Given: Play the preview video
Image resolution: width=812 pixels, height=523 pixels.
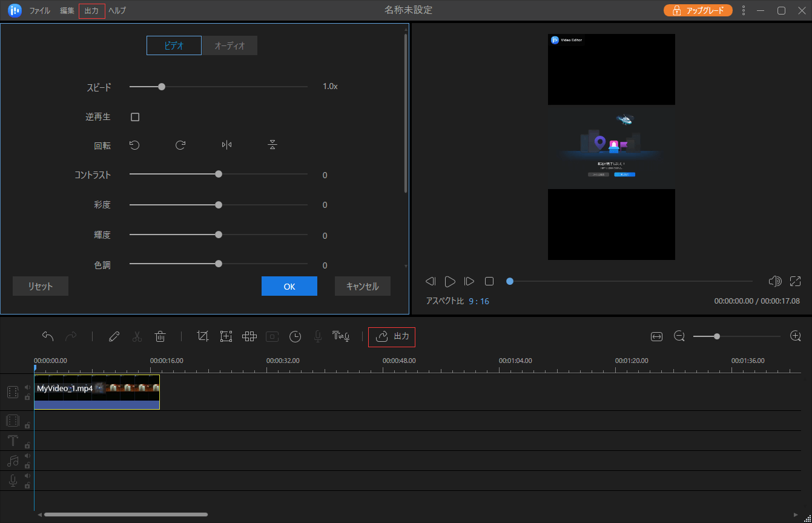Looking at the screenshot, I should coord(450,281).
